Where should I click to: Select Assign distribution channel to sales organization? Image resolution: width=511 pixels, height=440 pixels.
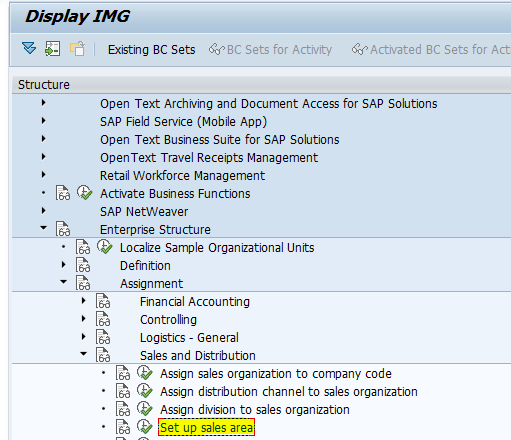289,392
